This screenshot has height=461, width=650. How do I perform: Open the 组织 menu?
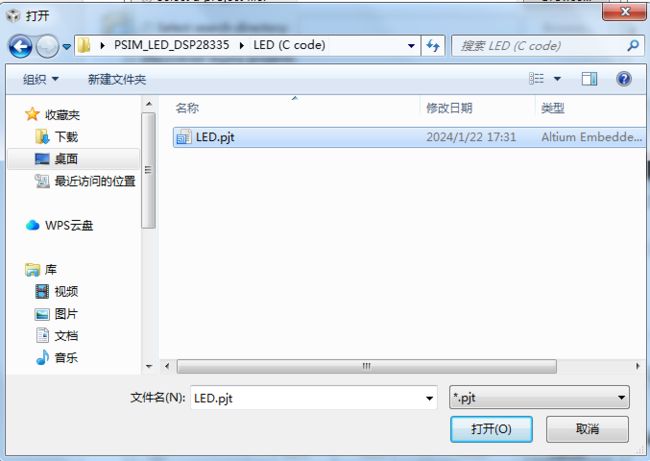pyautogui.click(x=41, y=79)
